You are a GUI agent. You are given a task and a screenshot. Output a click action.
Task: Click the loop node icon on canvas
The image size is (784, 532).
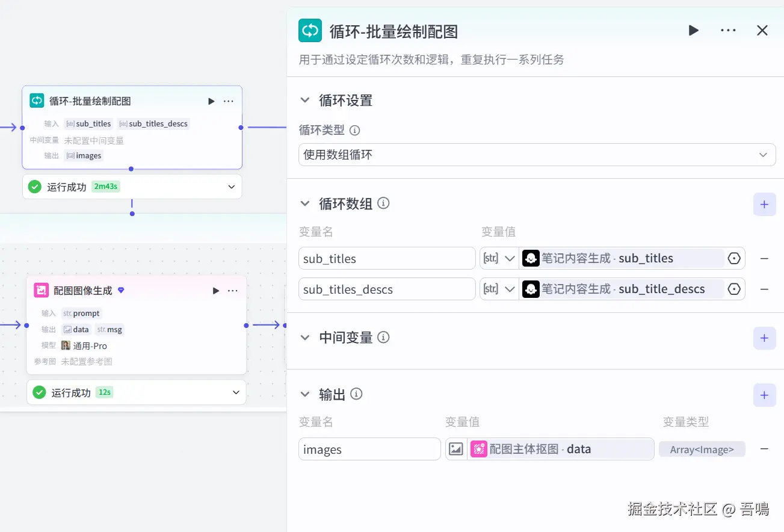(37, 101)
